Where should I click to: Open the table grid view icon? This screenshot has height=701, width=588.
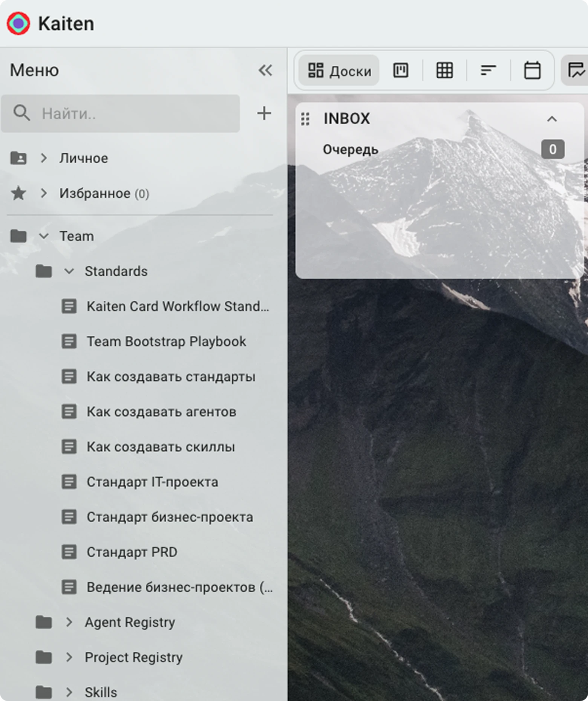coord(444,70)
